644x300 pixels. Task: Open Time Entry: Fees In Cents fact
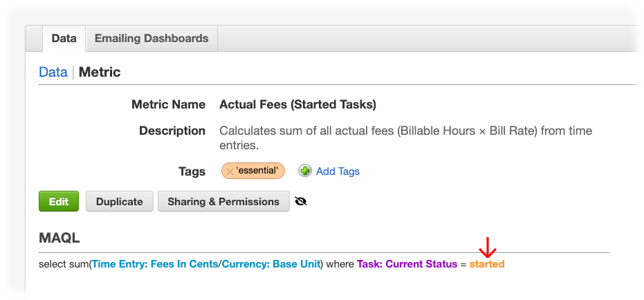click(155, 264)
